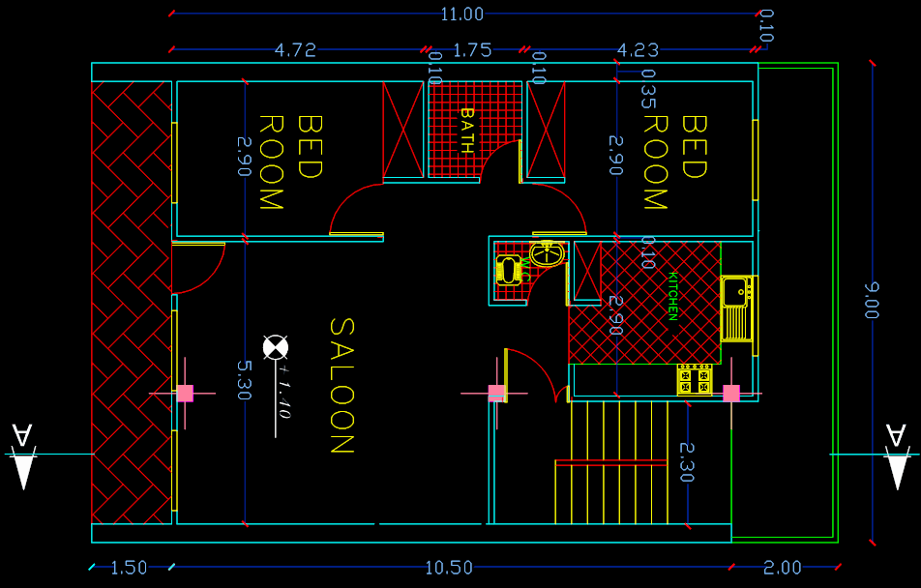921x588 pixels.
Task: Select the pink column marker on left wall
Action: click(x=185, y=393)
